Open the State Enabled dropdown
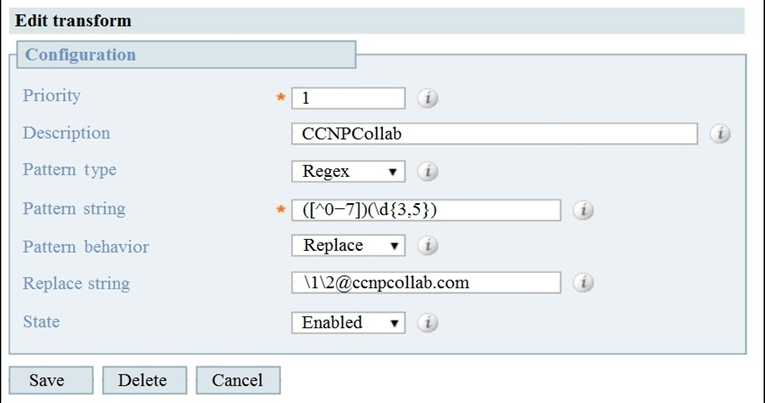This screenshot has height=403, width=765. [348, 322]
